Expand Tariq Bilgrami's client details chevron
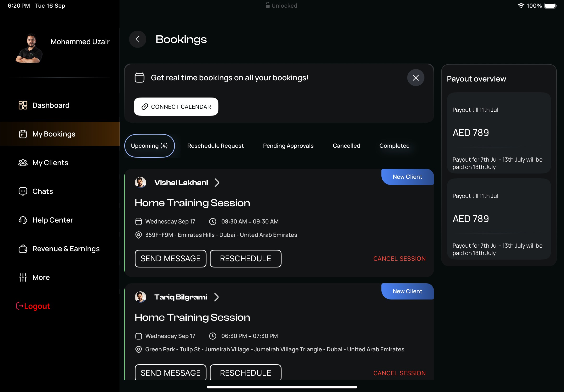Image resolution: width=564 pixels, height=392 pixels. pyautogui.click(x=216, y=297)
